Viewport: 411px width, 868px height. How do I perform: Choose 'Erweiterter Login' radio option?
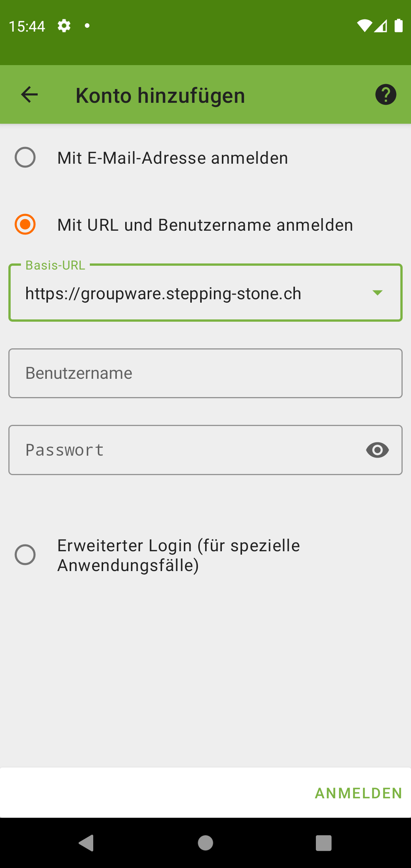(25, 555)
